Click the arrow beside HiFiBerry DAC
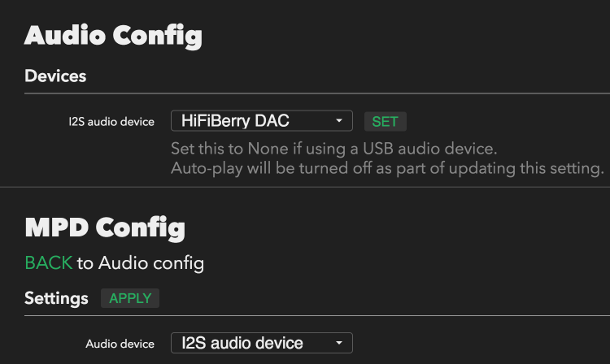Viewport: 610px width, 364px height. tap(339, 121)
